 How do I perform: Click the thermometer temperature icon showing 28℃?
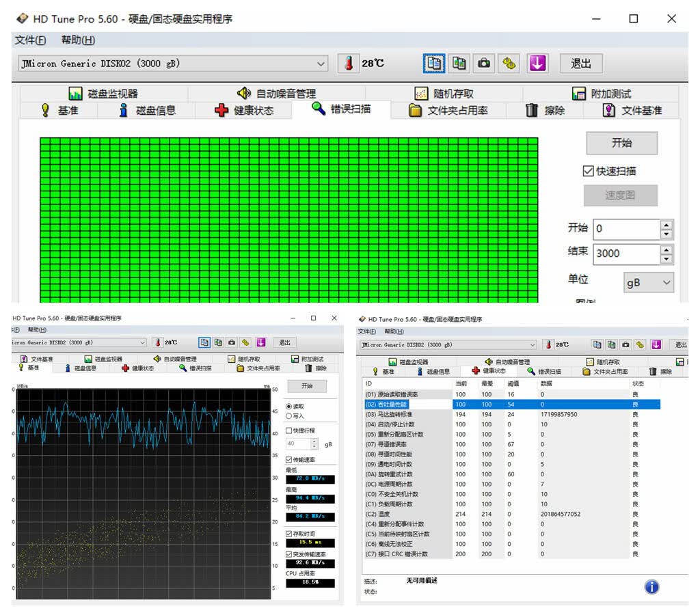[x=349, y=64]
